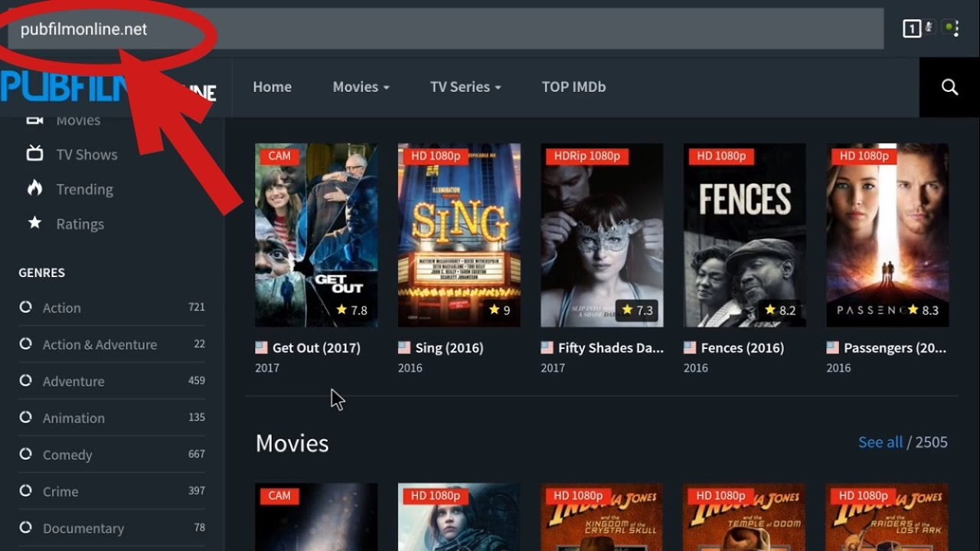Click the US flag next to Fences

tap(690, 347)
